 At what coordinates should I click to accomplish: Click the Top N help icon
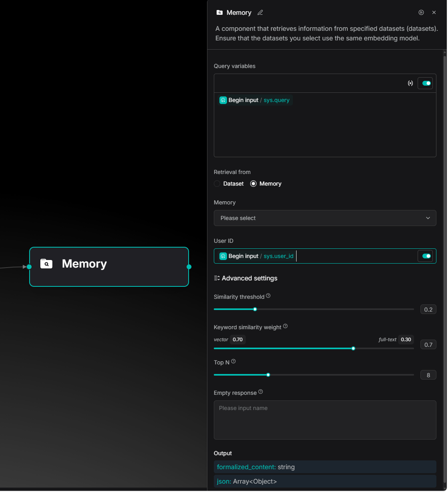pyautogui.click(x=233, y=362)
